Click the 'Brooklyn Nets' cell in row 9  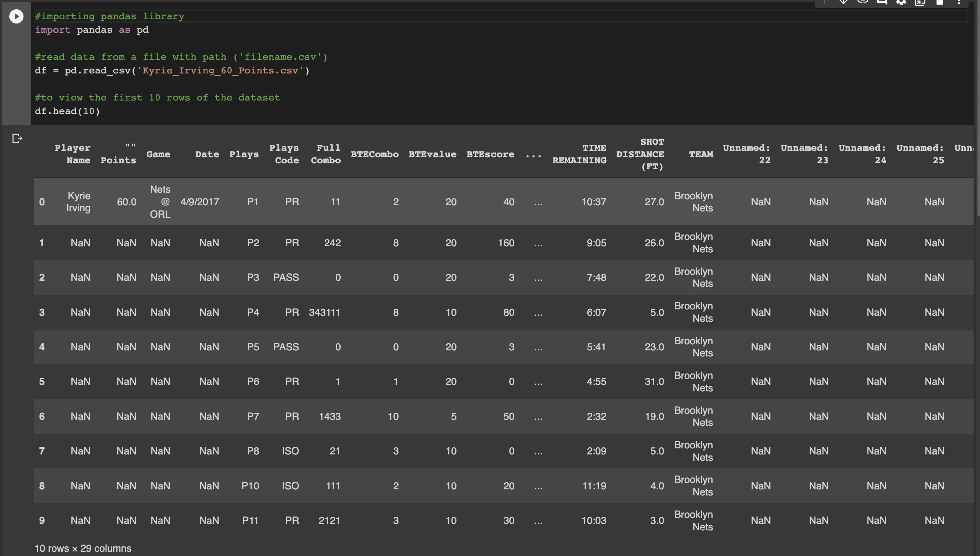click(693, 520)
